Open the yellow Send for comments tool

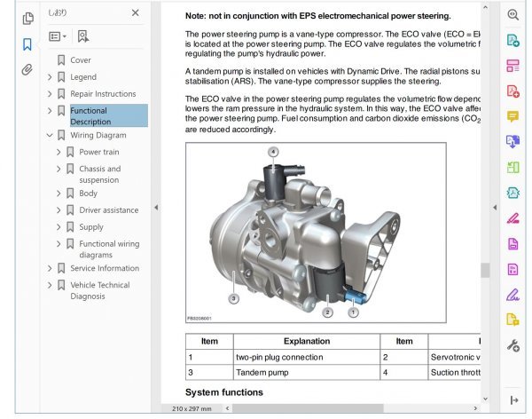tap(513, 320)
